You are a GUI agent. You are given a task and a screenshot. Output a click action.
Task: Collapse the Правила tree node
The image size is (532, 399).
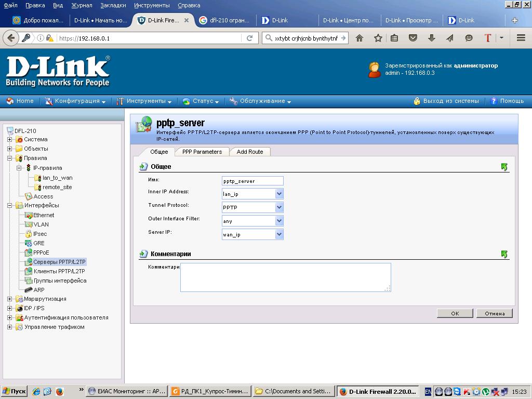coord(9,158)
